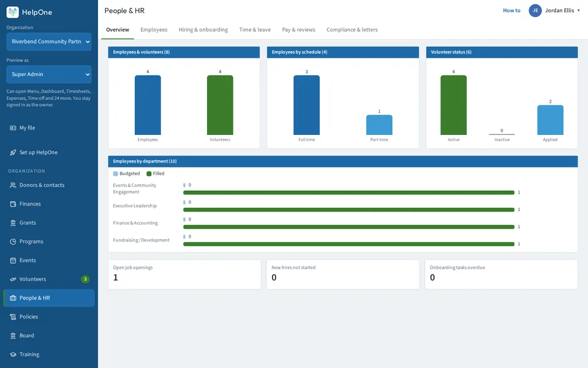Click the Employees bar in first chart
This screenshot has height=368, width=588.
pos(148,105)
